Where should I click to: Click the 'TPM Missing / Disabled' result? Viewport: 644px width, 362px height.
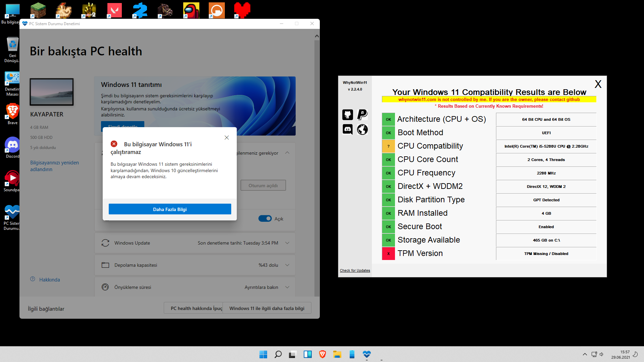tap(546, 254)
